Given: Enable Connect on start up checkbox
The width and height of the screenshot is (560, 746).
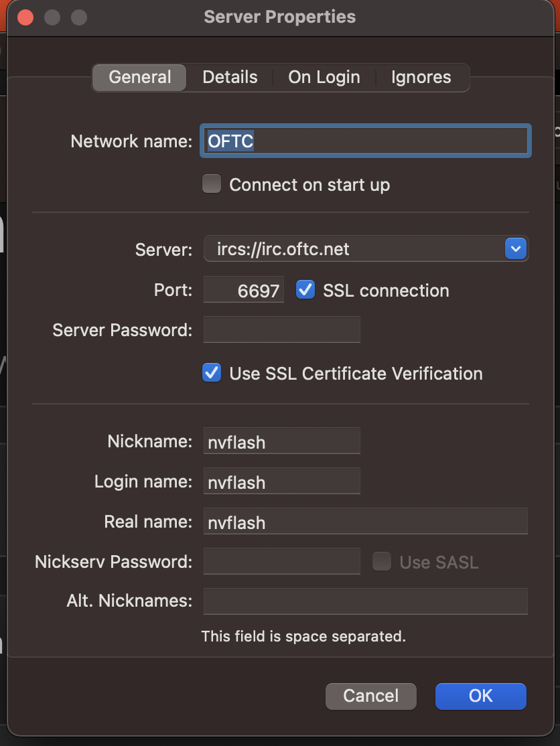Looking at the screenshot, I should click(212, 184).
